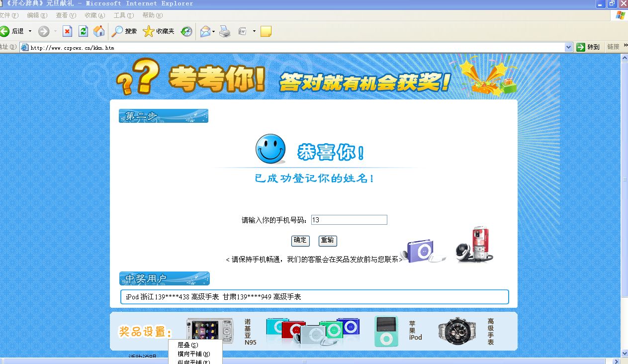Click the red Stop loading icon
This screenshot has width=628, height=364.
tap(67, 31)
